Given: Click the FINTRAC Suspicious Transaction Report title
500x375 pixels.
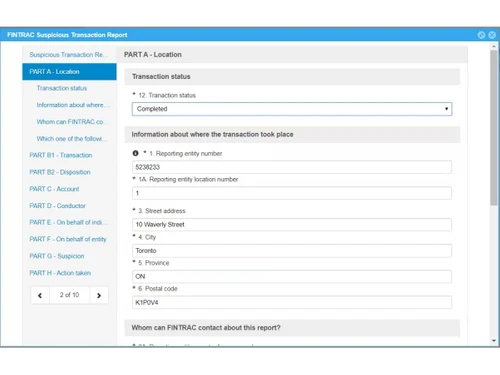Looking at the screenshot, I should point(67,35).
